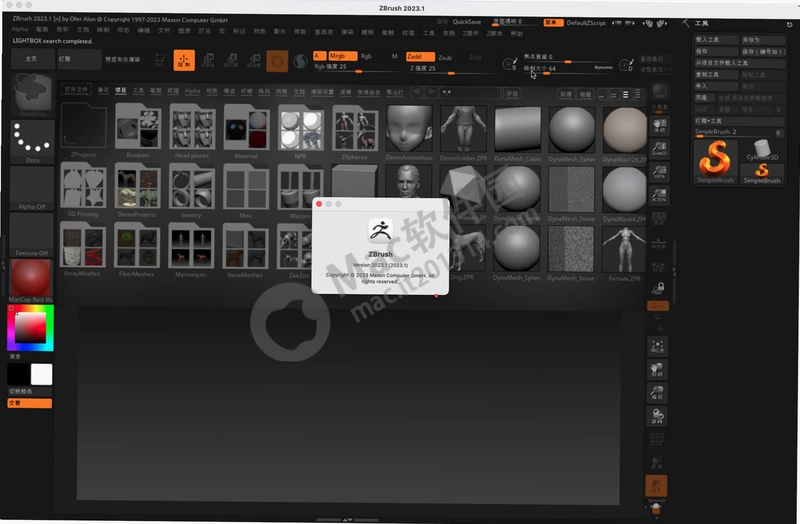Screen dimensions: 800x524
Task: Click the 主页 home button
Action: (x=33, y=59)
